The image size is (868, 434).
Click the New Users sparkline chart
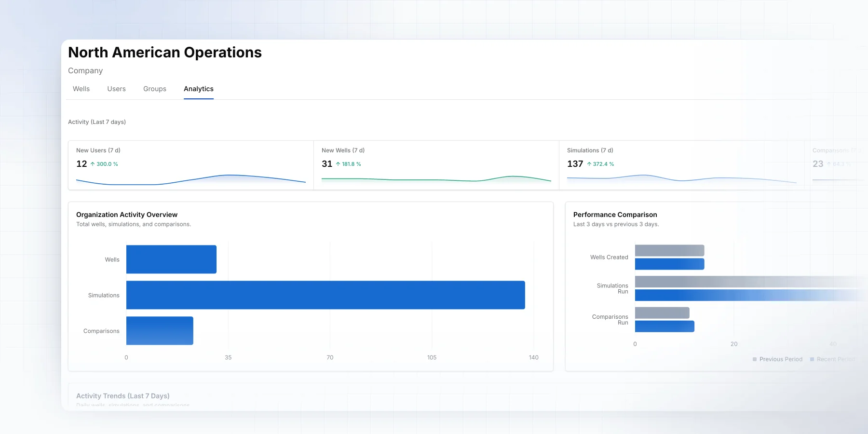pyautogui.click(x=191, y=180)
